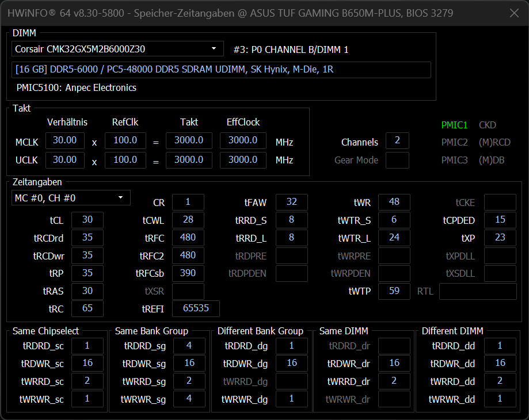The image size is (529, 420).
Task: Click the tRFCsb value 390
Action: pyautogui.click(x=188, y=273)
